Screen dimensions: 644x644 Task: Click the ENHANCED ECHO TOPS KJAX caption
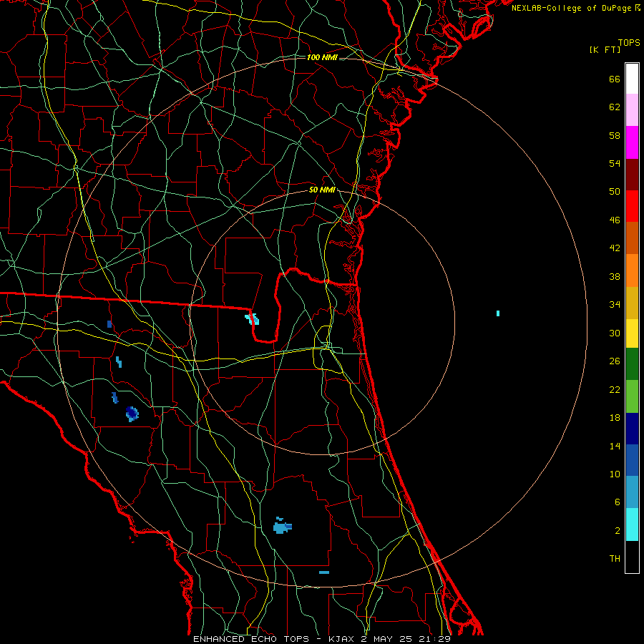coord(322,639)
